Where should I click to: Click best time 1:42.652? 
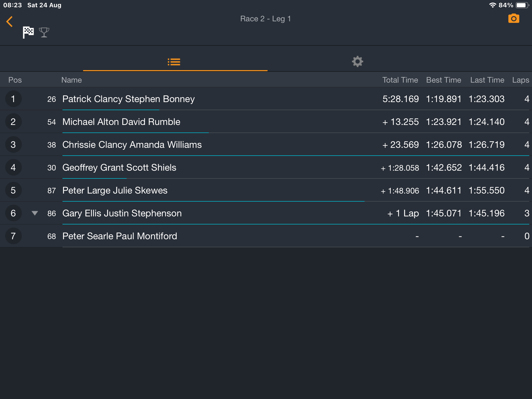tap(444, 168)
